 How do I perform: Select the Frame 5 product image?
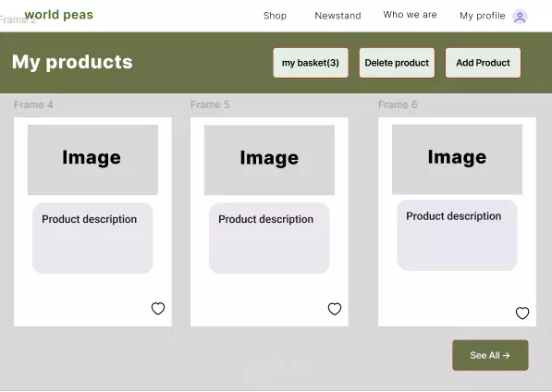(269, 160)
